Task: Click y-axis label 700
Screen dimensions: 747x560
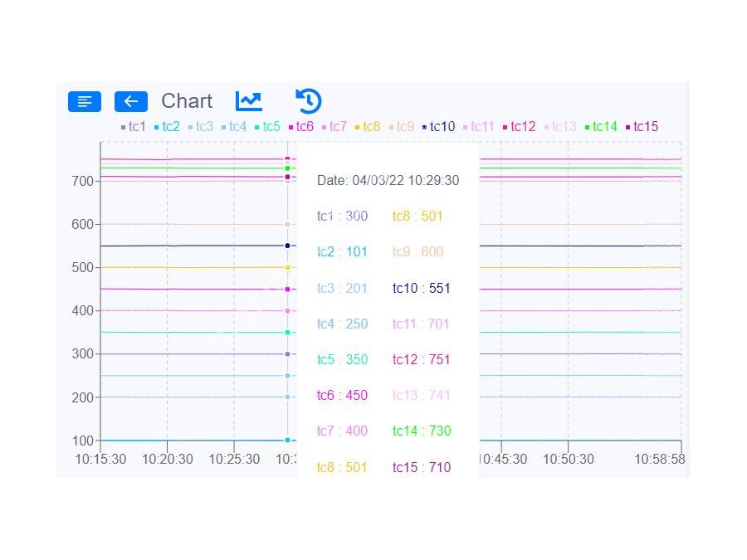Action: 82,182
